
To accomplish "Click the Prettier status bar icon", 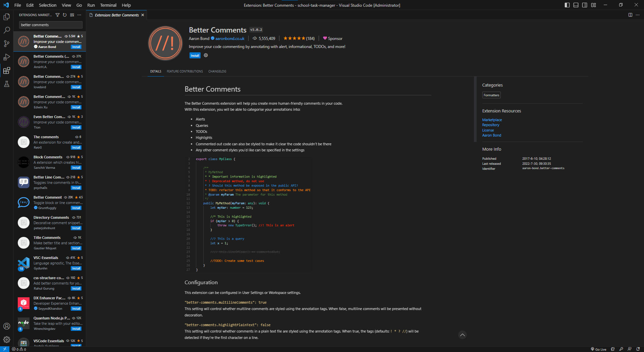I will (x=613, y=349).
